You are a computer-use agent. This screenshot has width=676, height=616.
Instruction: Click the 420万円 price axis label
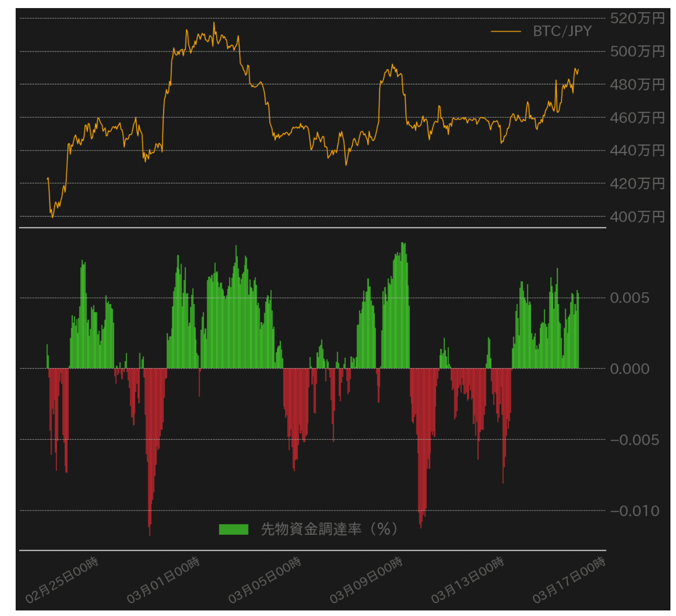(x=637, y=184)
